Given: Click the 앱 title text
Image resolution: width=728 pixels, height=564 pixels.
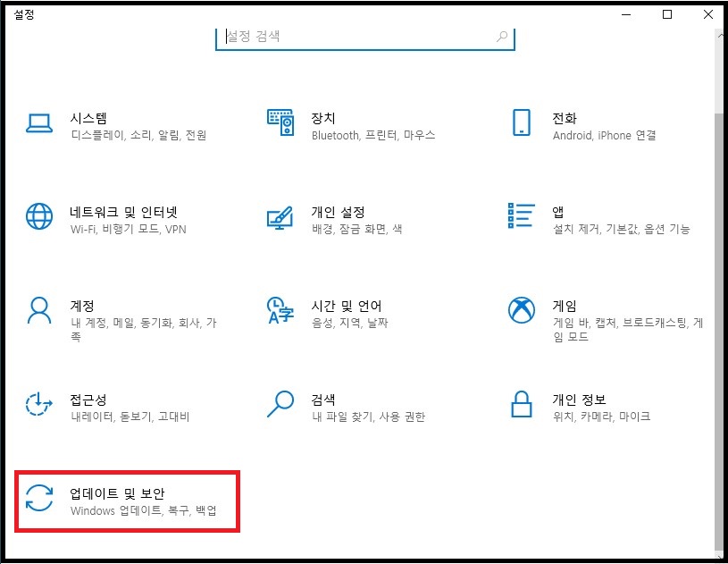Looking at the screenshot, I should point(557,213).
